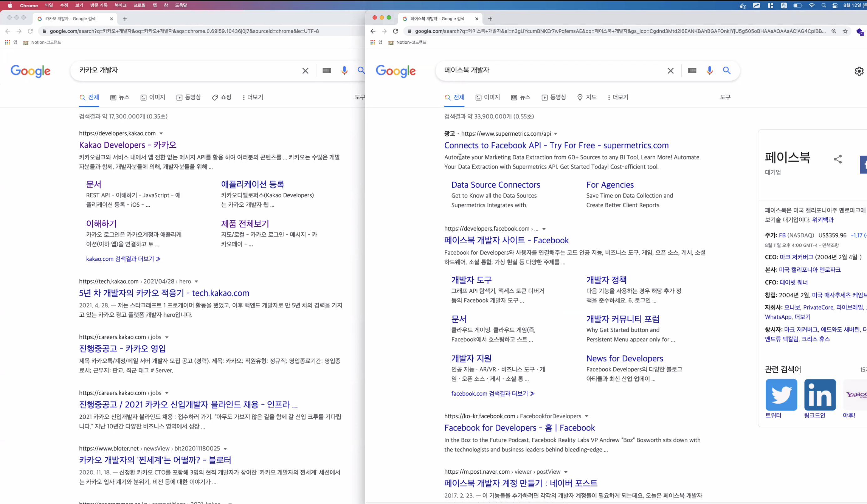The image size is (867, 504).
Task: Click the blue magnifier search icon in right window
Action: tap(726, 71)
